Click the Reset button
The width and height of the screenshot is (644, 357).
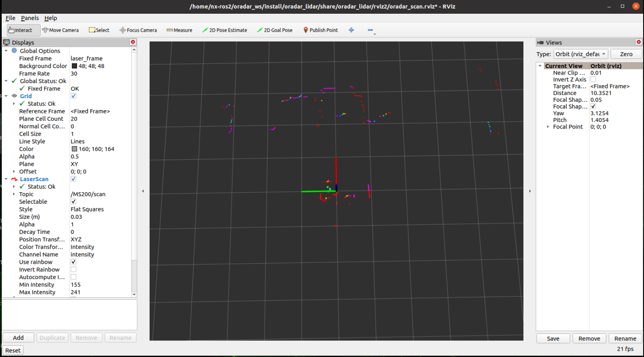click(13, 350)
